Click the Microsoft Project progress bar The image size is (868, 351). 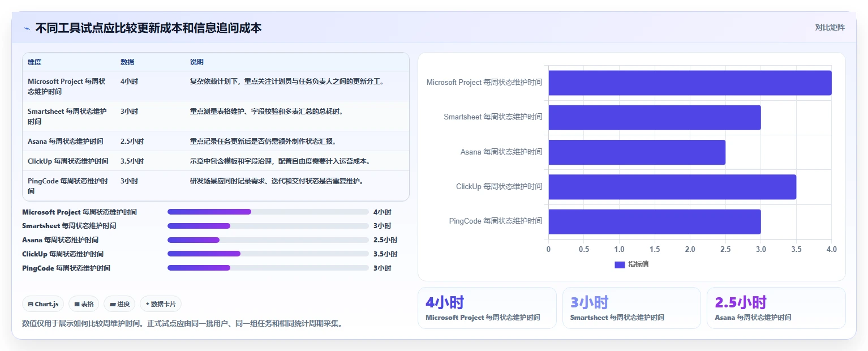268,212
